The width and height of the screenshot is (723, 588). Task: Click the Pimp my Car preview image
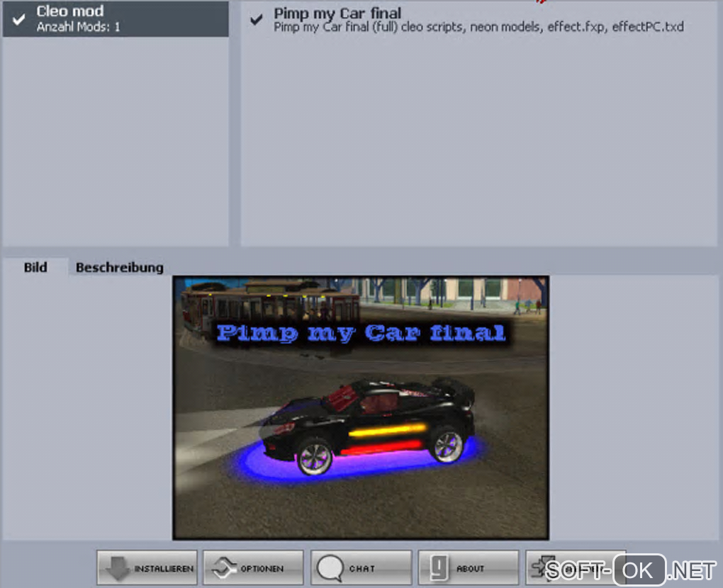361,408
